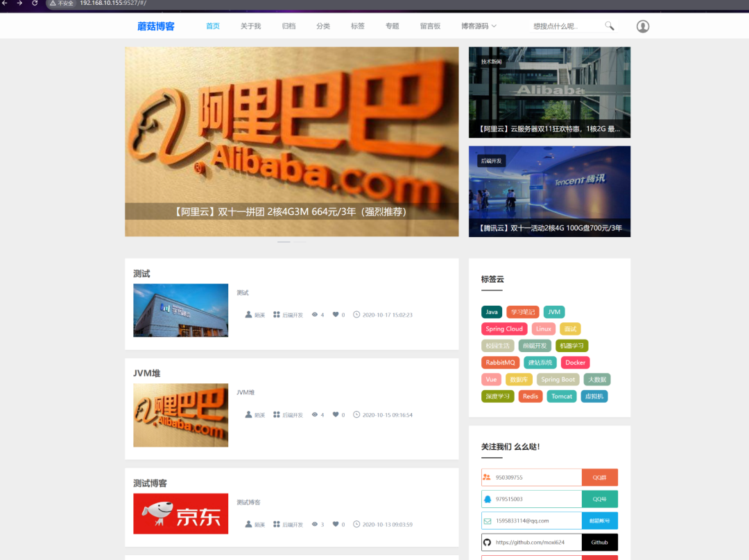Screen dimensions: 749x560
Task: Click the email envelope icon
Action: (488, 521)
